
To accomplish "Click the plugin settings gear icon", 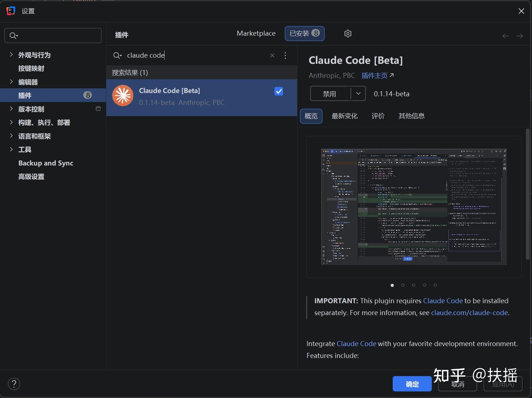I will 348,34.
